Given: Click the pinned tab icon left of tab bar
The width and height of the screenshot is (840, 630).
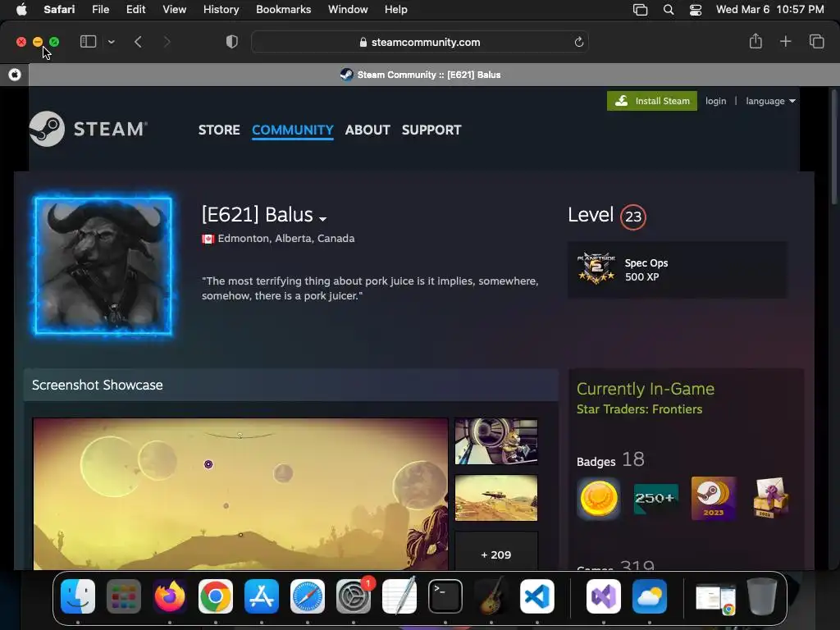Looking at the screenshot, I should [15, 75].
